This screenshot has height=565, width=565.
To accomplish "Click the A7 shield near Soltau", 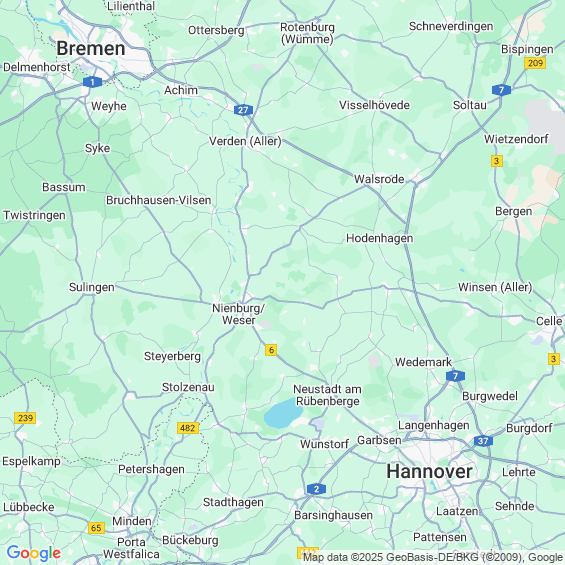I will 501,90.
